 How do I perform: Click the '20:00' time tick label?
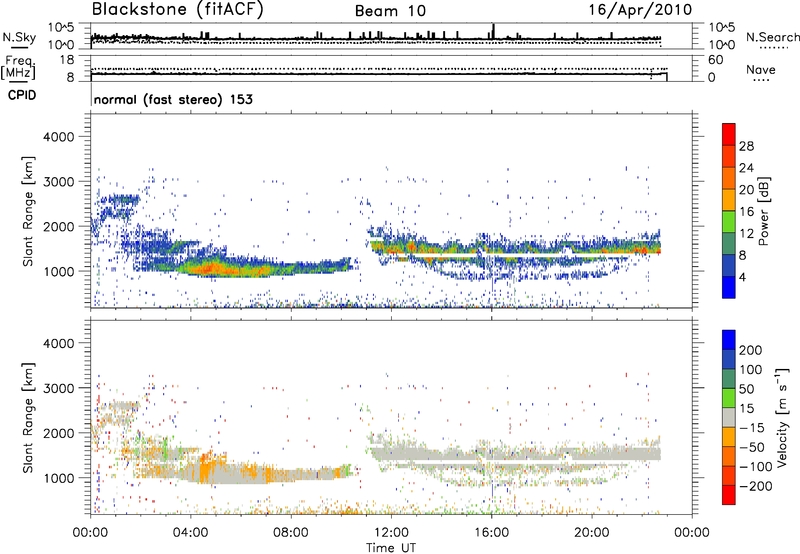592,533
